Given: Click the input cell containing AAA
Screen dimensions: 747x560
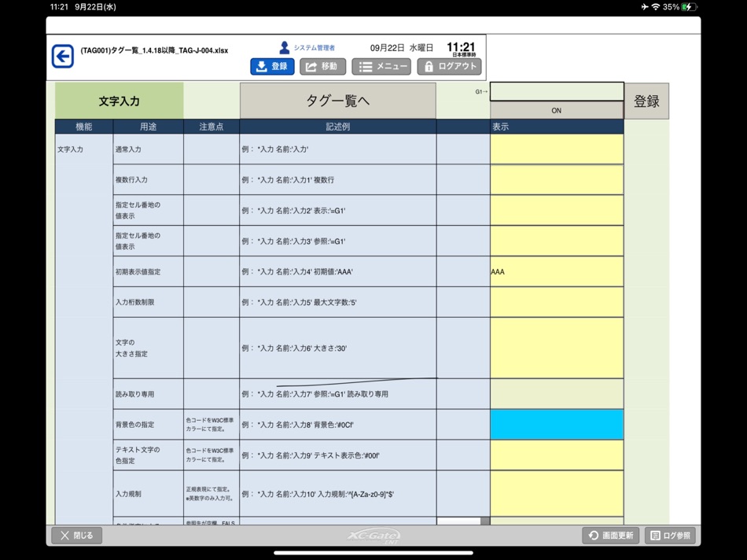Looking at the screenshot, I should [557, 271].
